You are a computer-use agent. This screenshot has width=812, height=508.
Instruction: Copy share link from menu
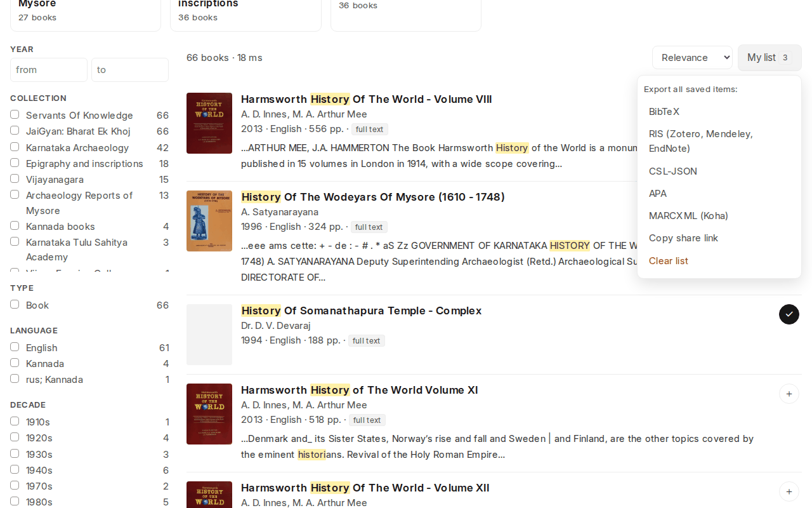point(719,238)
